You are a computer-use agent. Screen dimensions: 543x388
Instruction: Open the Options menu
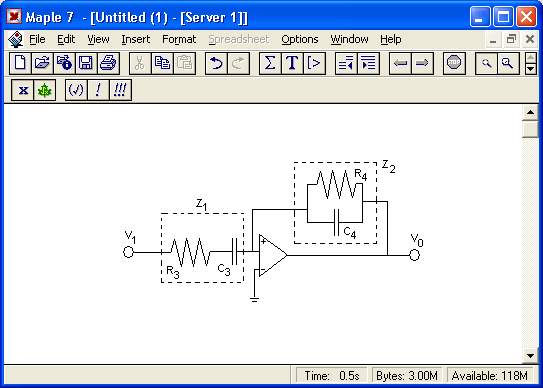(x=300, y=39)
